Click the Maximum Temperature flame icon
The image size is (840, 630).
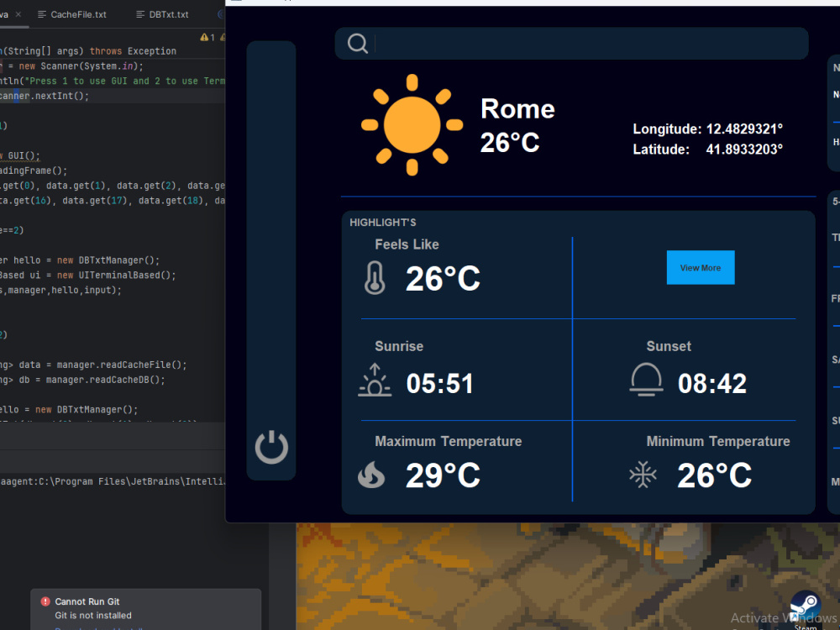[x=371, y=475]
